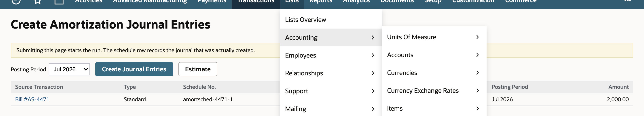Click the Estimate button

[x=198, y=69]
